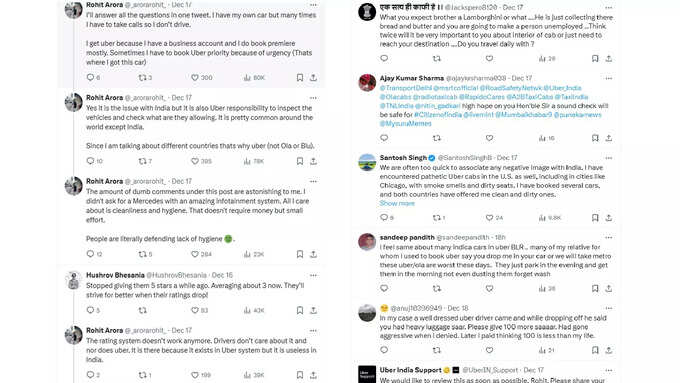Like the tweet about 100 more for luggage

click(489, 350)
